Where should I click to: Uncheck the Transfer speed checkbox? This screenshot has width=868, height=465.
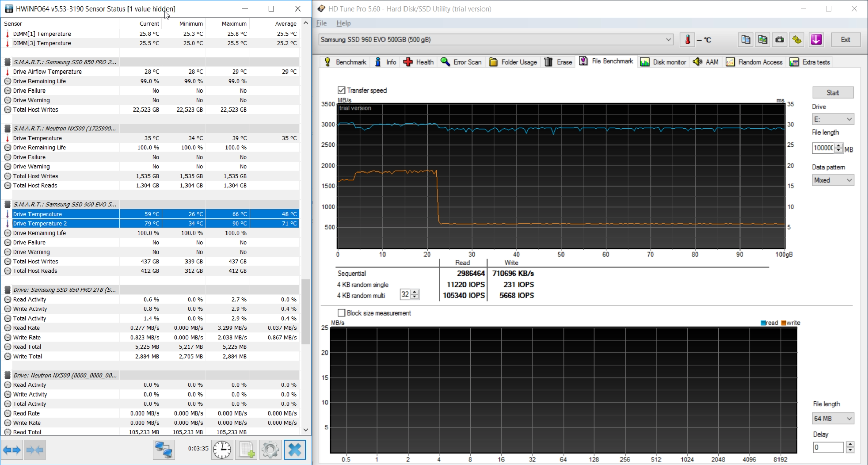click(341, 90)
